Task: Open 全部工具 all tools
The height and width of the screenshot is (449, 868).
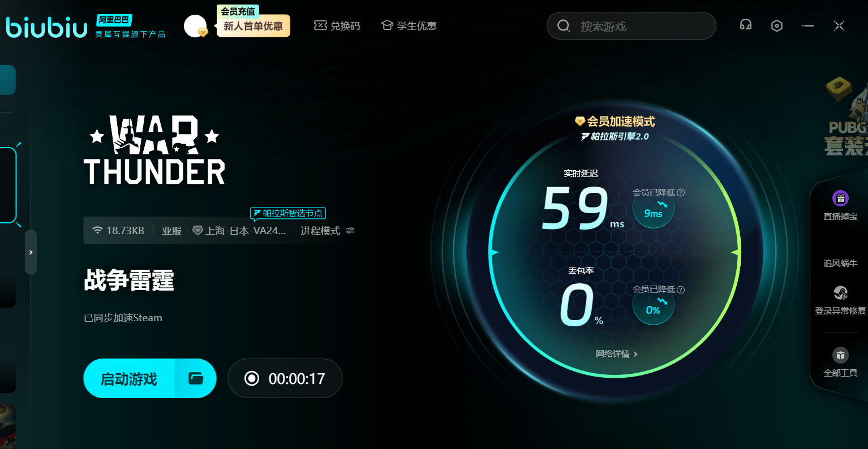Action: [x=840, y=362]
